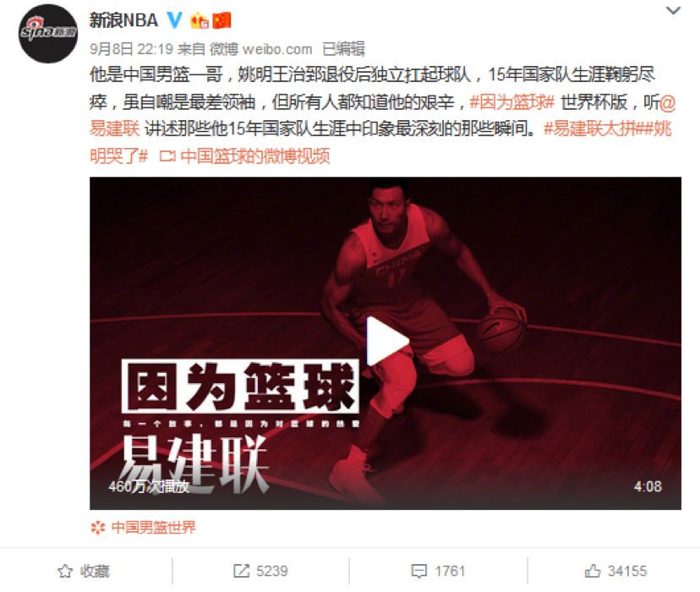
Task: Click the Chinese flag badge icon
Action: [x=221, y=20]
